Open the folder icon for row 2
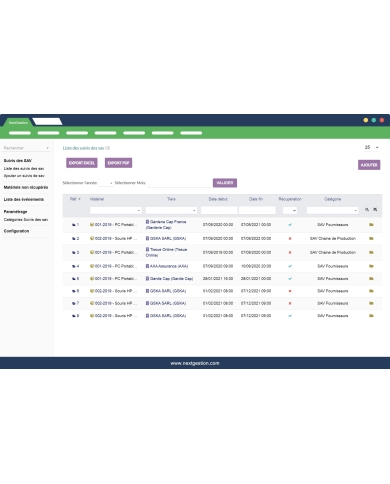 [371, 238]
